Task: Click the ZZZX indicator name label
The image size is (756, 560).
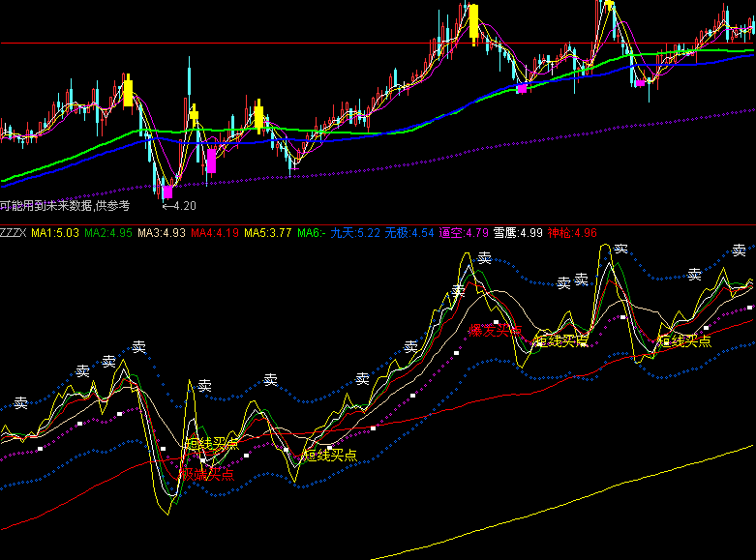Action: (x=13, y=233)
